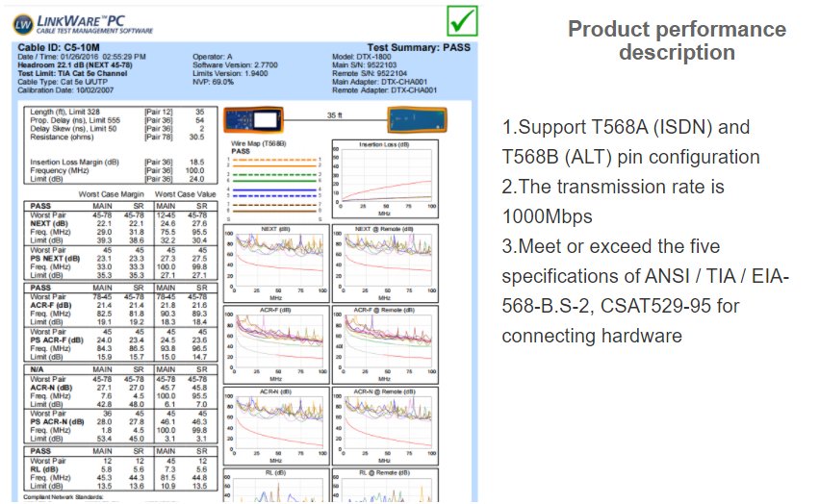Open the Insertion Loss (dB) graph
The image size is (819, 504).
point(385,179)
